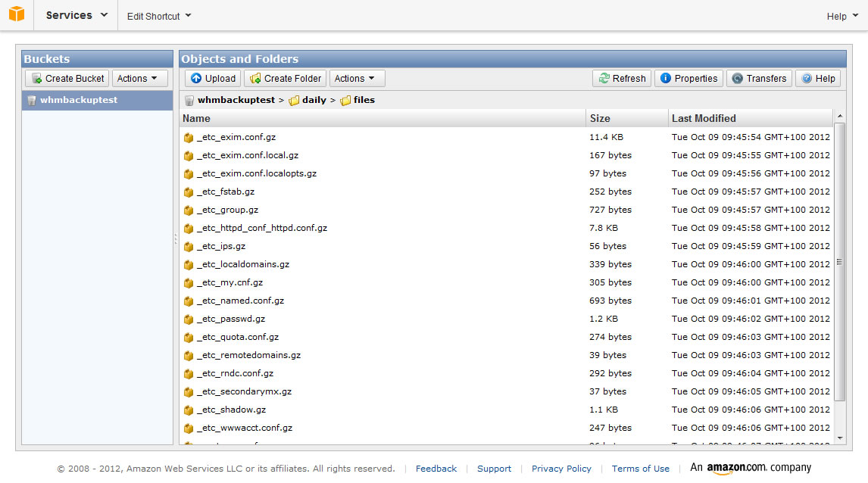Click the Create Folder button

tap(286, 79)
